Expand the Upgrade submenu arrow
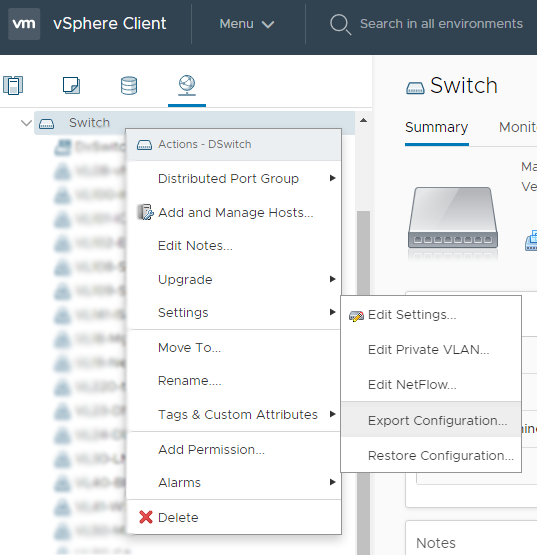This screenshot has height=555, width=537. point(332,279)
